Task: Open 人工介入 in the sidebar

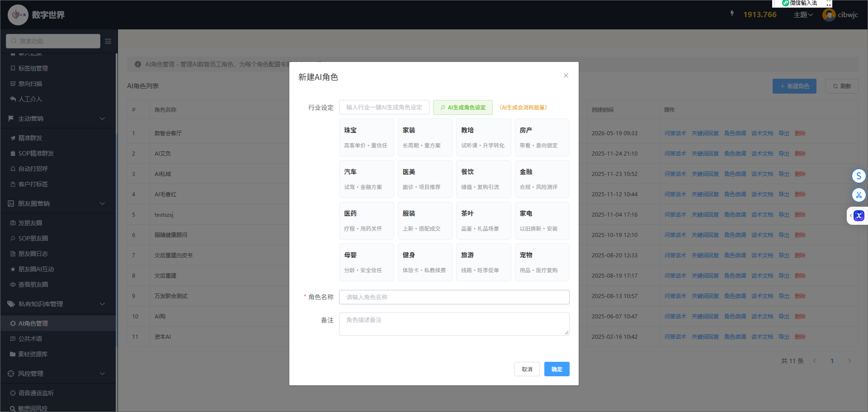Action: [x=58, y=99]
